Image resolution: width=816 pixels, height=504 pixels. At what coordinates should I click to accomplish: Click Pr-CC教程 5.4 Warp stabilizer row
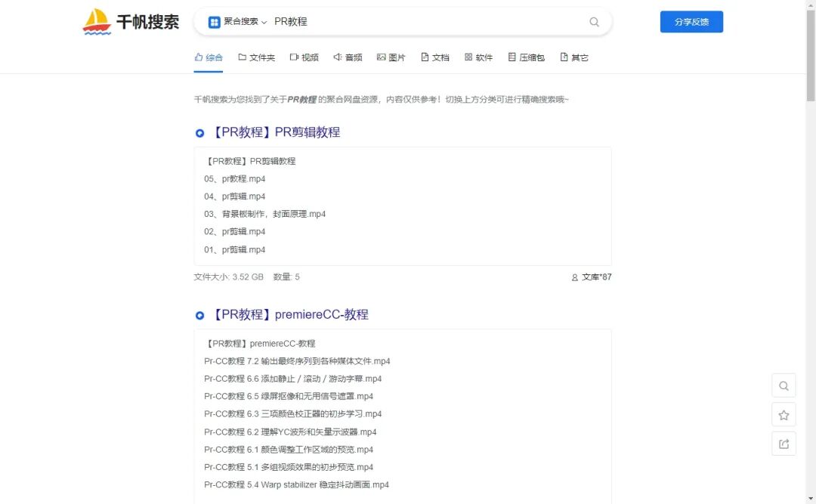coord(297,485)
